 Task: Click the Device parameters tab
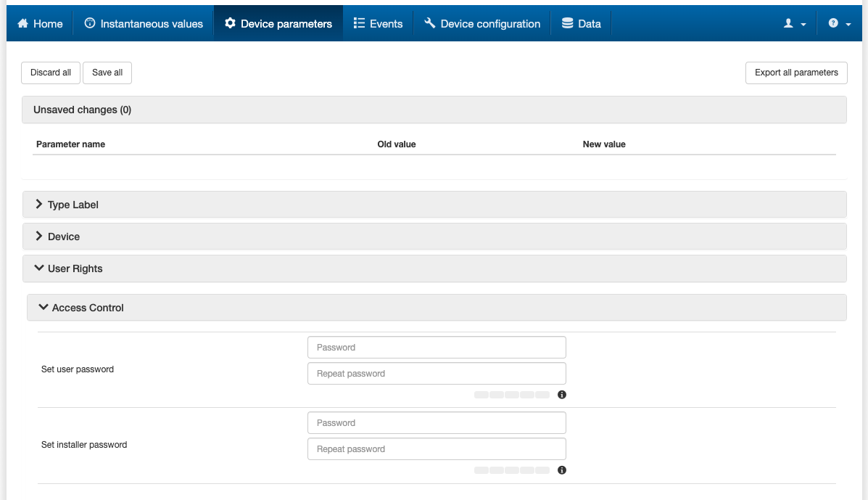click(278, 24)
